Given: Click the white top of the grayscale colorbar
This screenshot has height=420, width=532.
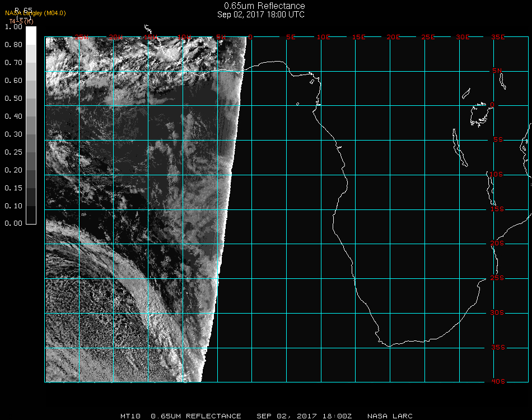Looking at the screenshot, I should [x=31, y=35].
